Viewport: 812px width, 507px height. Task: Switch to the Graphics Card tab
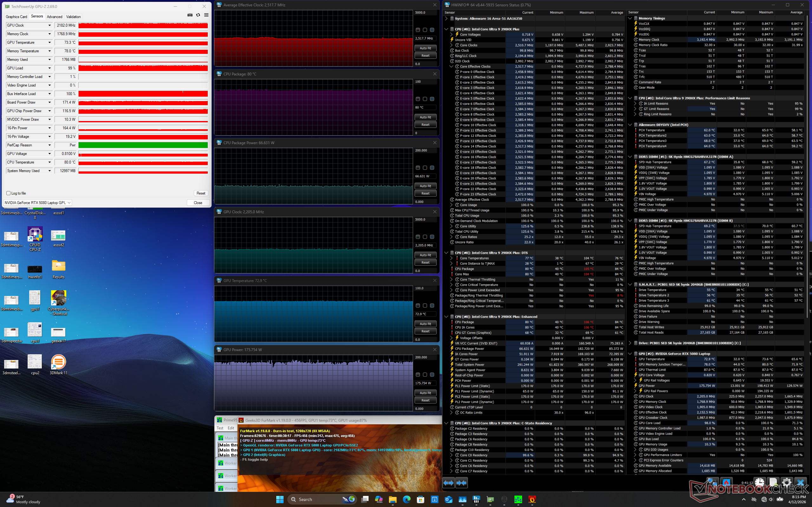point(16,17)
